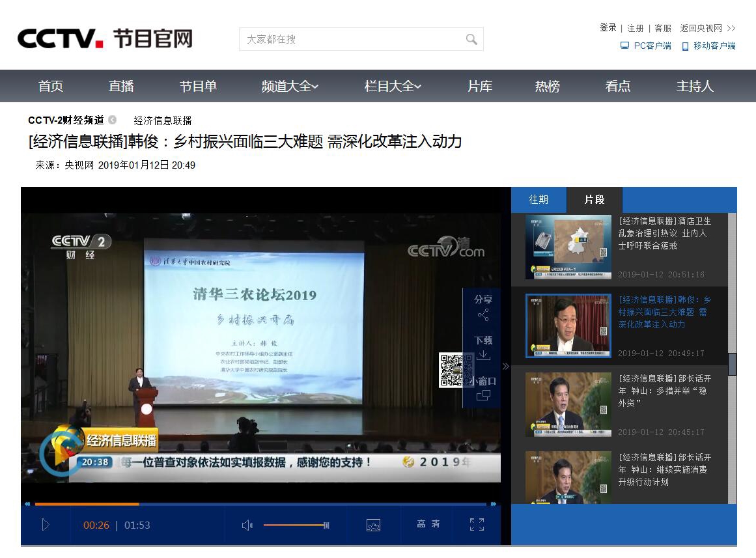Click title 韩俊 乡村振兴面临三大难题 in playlist
The image size is (756, 558).
click(x=665, y=312)
